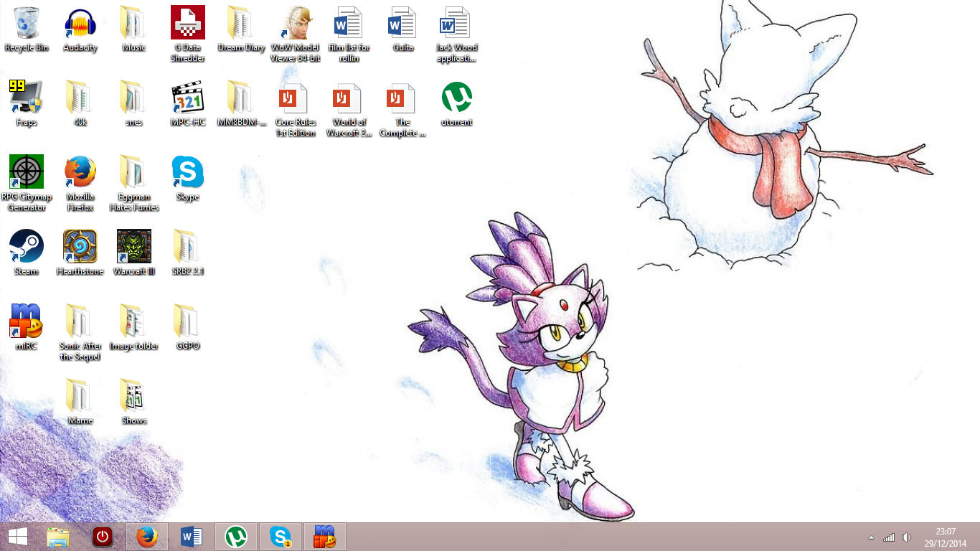The image size is (980, 551).
Task: Switch to uTorrent in the taskbar
Action: coord(236,537)
